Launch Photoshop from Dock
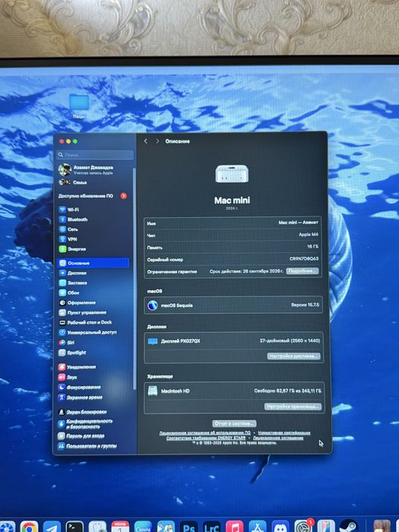The width and height of the screenshot is (399, 532). pyautogui.click(x=188, y=527)
